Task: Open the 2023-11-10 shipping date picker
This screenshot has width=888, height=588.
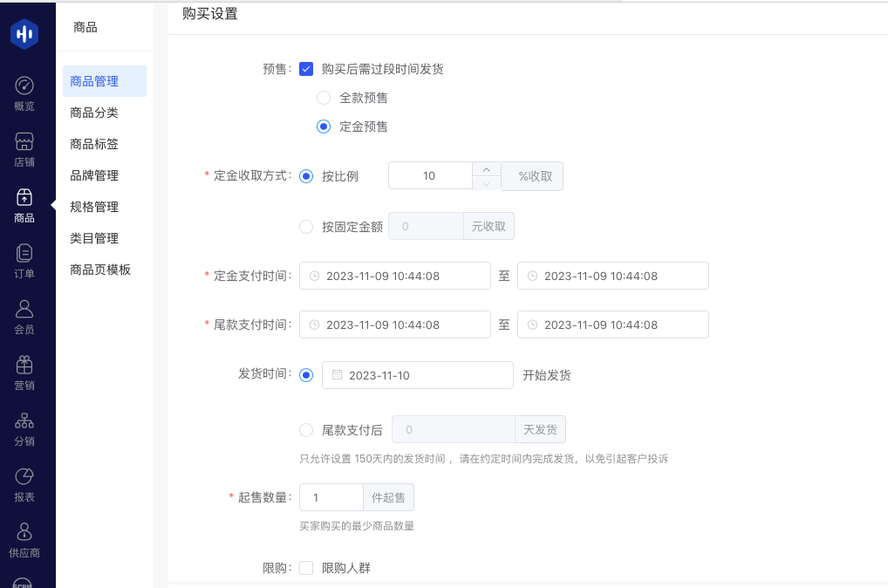Action: 417,375
